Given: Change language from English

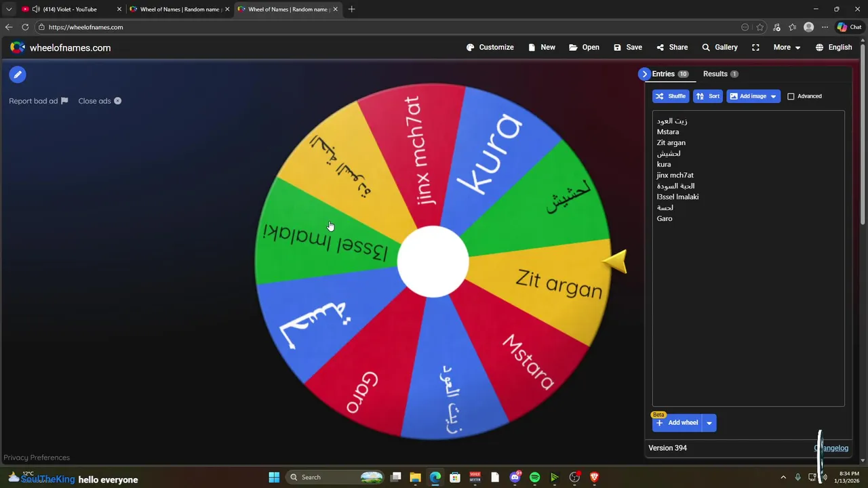Looking at the screenshot, I should [x=833, y=47].
